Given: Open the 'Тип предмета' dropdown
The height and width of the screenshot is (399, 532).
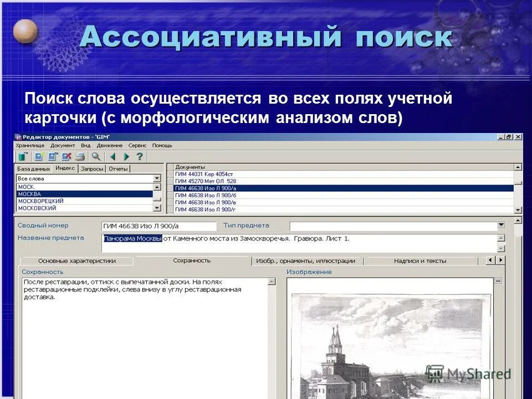Looking at the screenshot, I should pos(502,226).
